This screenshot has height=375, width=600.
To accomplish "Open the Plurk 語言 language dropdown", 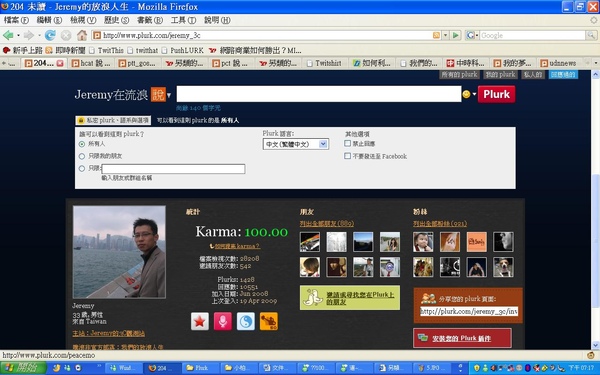I will pyautogui.click(x=295, y=144).
